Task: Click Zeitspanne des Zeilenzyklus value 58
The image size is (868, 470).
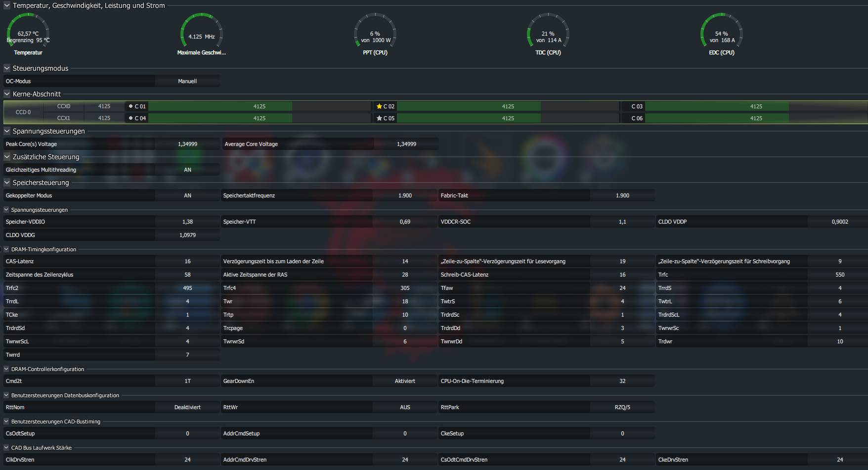Action: pyautogui.click(x=187, y=275)
